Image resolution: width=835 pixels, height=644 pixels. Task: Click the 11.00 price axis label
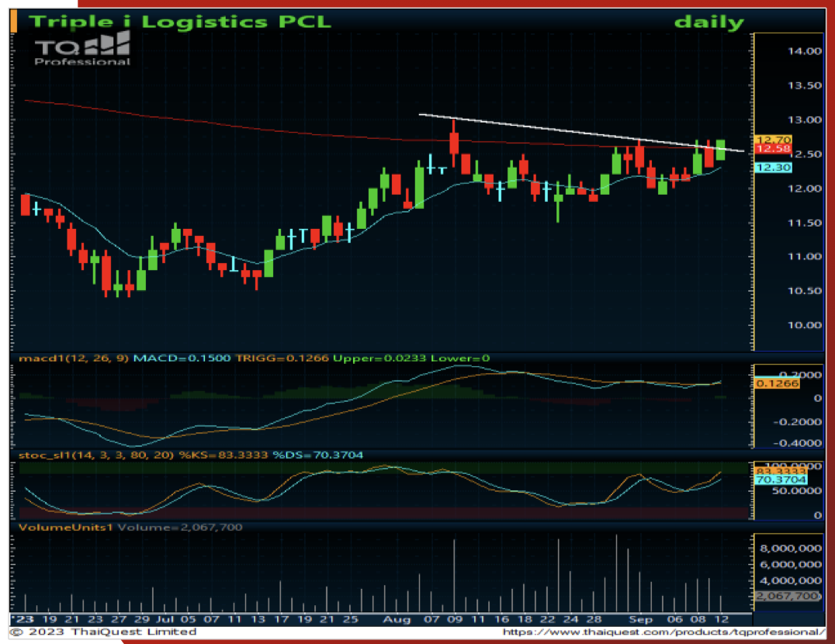point(805,257)
